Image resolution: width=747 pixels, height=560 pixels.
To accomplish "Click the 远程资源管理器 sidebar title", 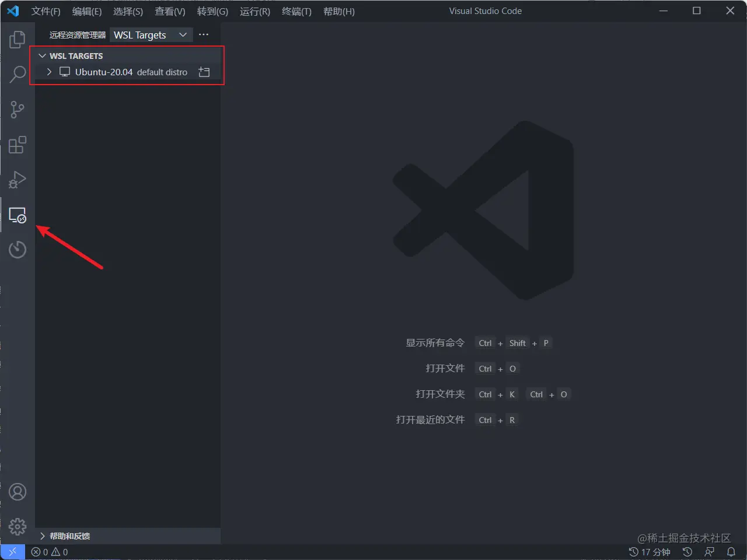I will click(78, 35).
